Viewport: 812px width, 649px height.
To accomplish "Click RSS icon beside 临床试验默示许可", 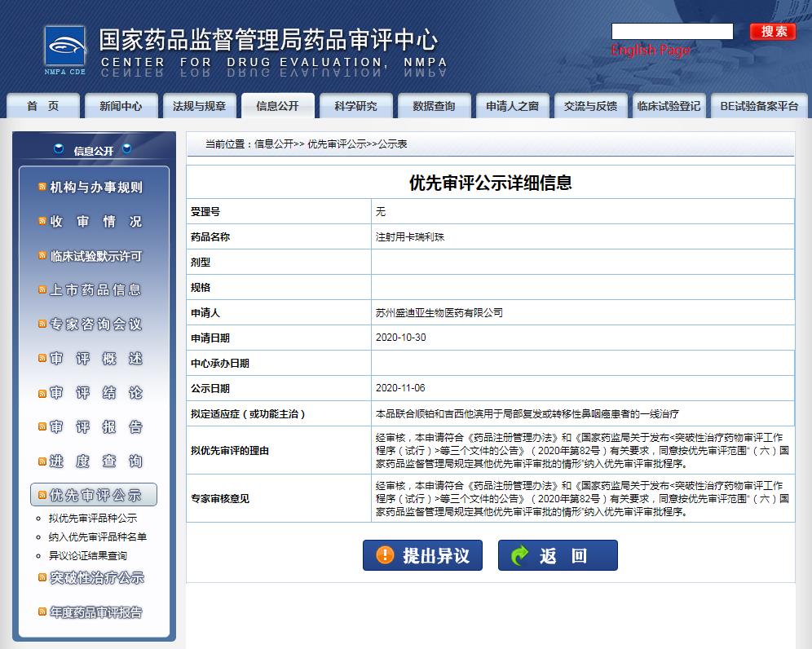I will [42, 255].
